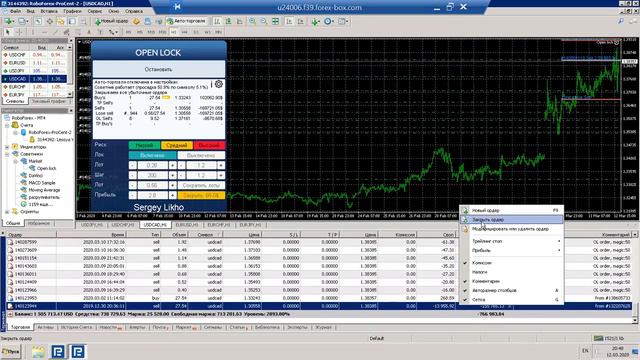The height and width of the screenshot is (360, 640).
Task: Click the line chart type icon
Action: pos(240,21)
